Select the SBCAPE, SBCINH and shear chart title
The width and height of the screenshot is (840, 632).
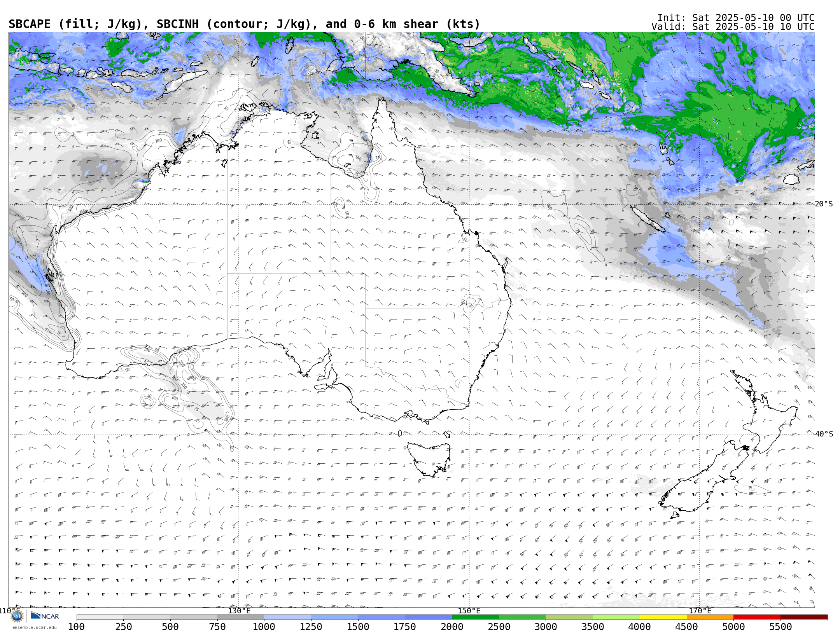click(x=244, y=24)
